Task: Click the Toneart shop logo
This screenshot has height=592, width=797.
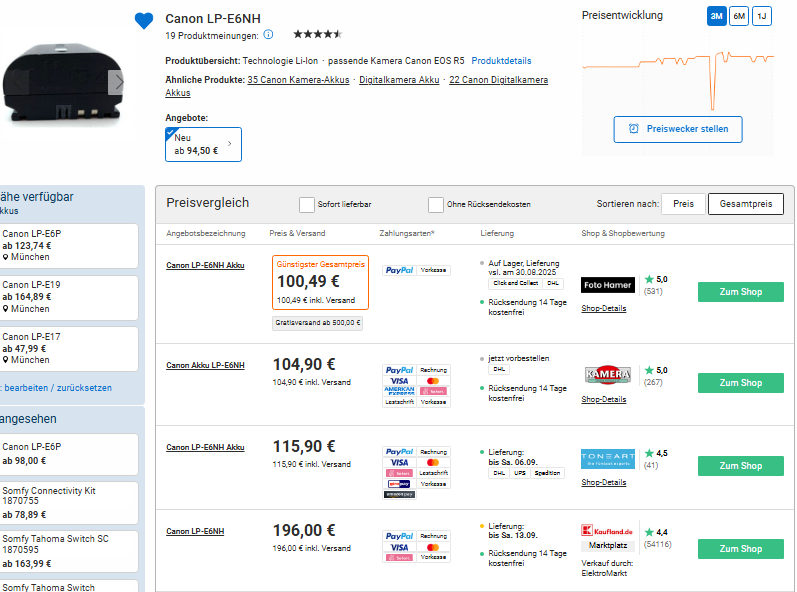Action: pyautogui.click(x=607, y=459)
